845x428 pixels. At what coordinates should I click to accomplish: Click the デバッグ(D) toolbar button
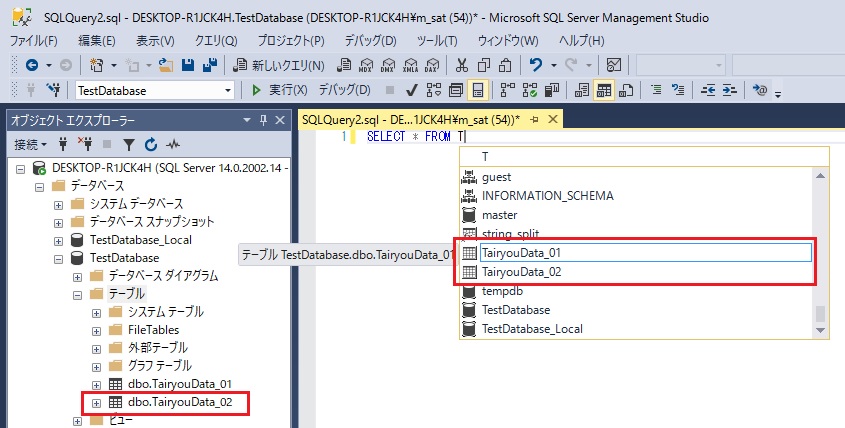point(344,90)
